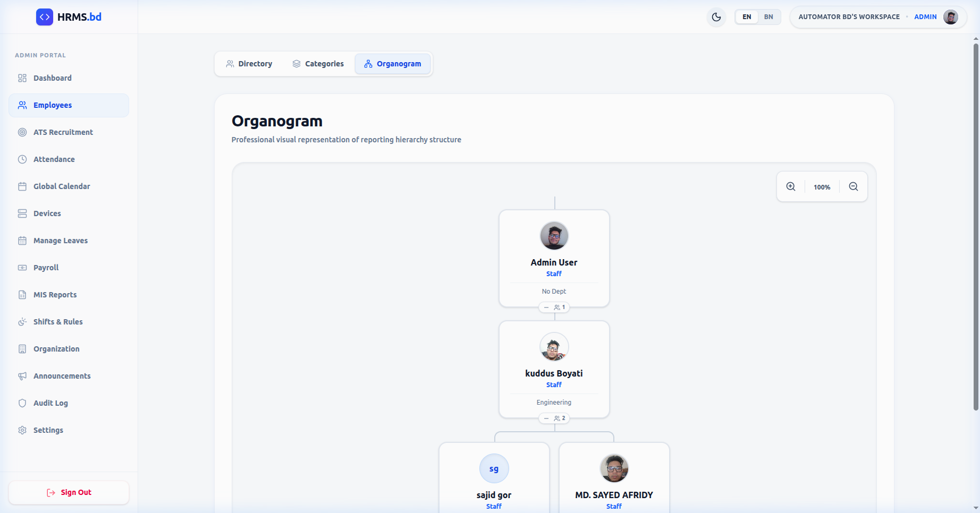980x513 pixels.
Task: Open Global Calendar
Action: 69,186
